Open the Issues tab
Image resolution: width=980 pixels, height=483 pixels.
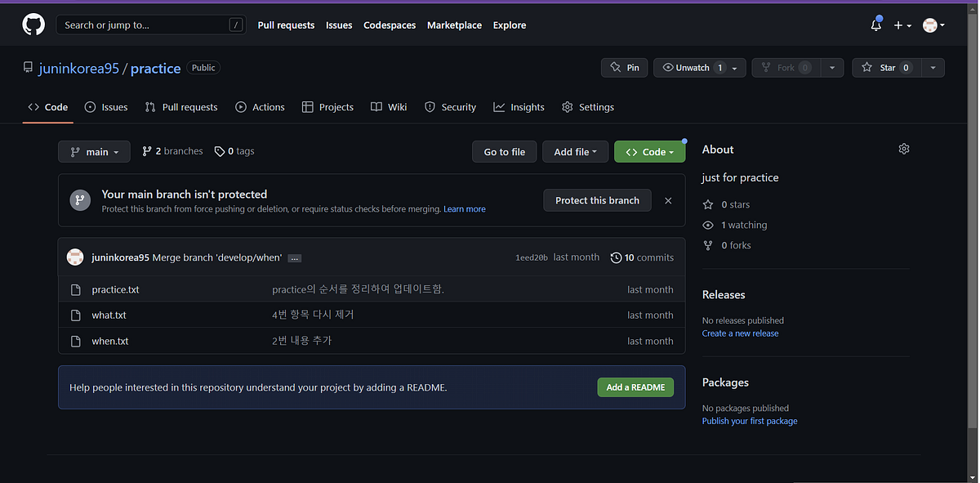(106, 107)
